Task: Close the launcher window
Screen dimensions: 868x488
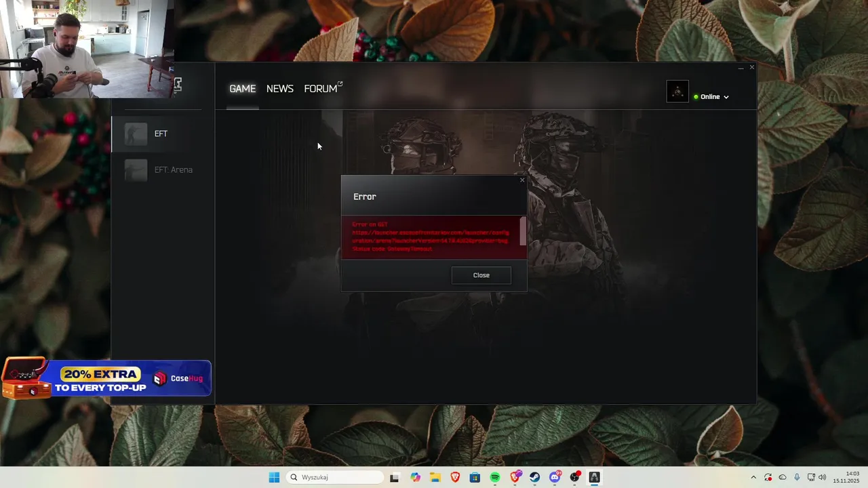Action: click(x=751, y=68)
